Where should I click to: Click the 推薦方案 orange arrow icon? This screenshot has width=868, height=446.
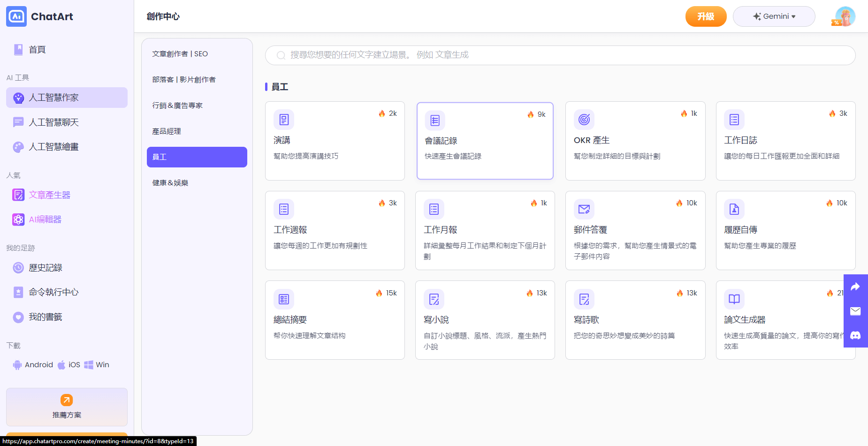click(67, 400)
